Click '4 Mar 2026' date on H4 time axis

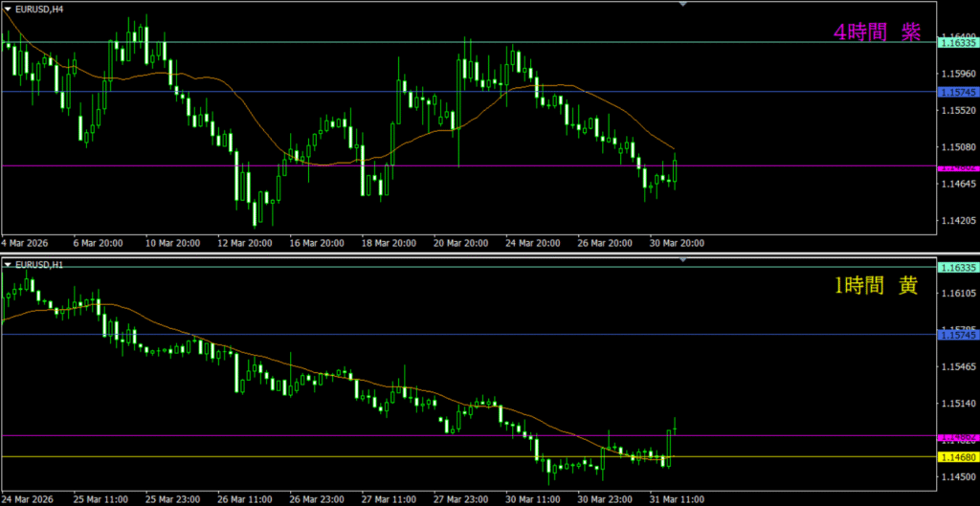point(26,243)
